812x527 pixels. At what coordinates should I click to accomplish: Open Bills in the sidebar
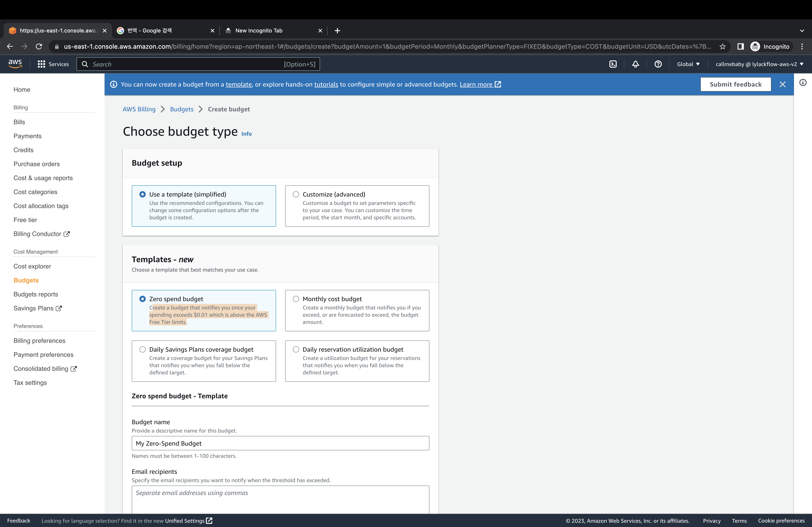[19, 122]
